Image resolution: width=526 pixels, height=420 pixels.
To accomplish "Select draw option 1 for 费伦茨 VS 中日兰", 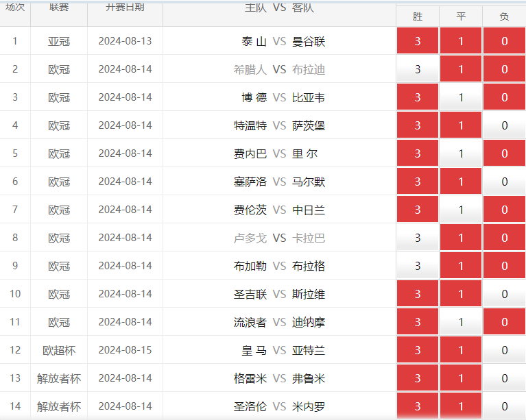I will (461, 210).
